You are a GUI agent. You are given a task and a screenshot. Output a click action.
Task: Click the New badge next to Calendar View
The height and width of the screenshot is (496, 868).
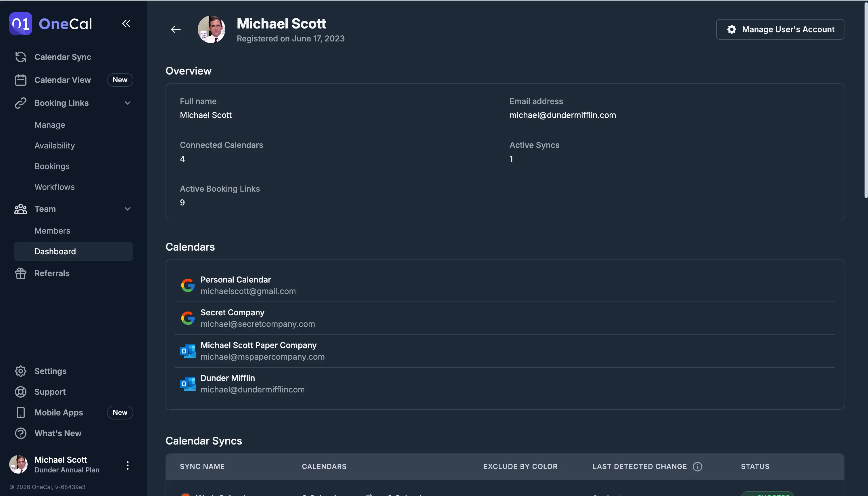click(120, 80)
